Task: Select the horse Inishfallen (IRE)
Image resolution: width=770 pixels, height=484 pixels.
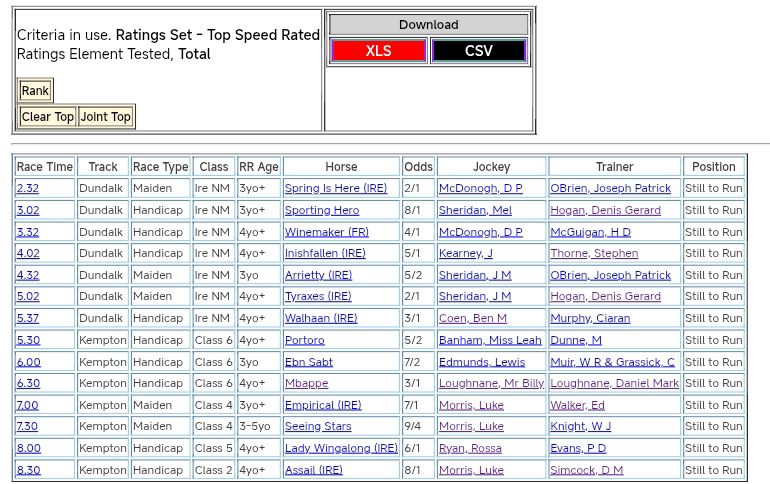Action: (x=325, y=254)
